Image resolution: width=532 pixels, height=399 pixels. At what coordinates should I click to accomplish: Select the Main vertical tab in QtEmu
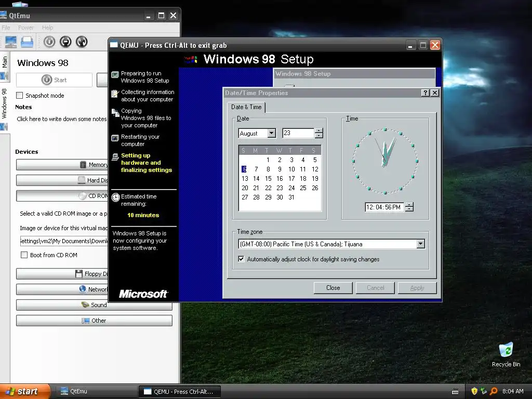coord(4,68)
